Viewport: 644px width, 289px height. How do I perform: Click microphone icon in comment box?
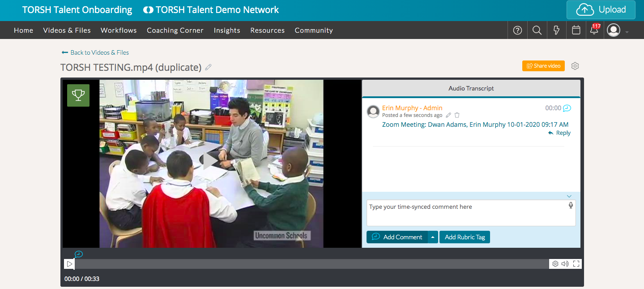pos(571,205)
